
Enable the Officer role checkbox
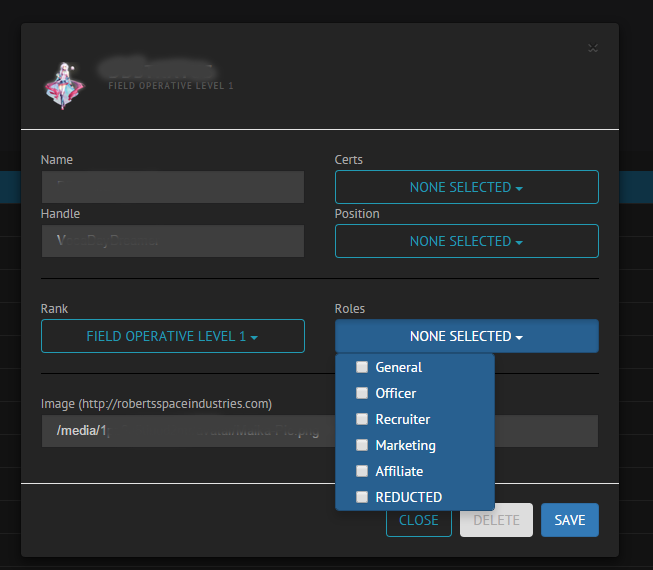pos(362,393)
